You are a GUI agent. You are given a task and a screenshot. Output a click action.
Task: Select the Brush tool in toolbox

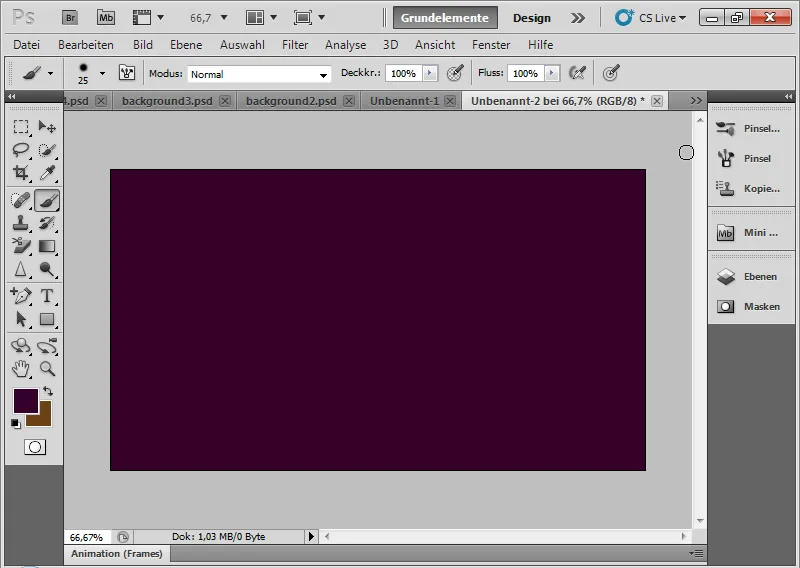tap(47, 200)
